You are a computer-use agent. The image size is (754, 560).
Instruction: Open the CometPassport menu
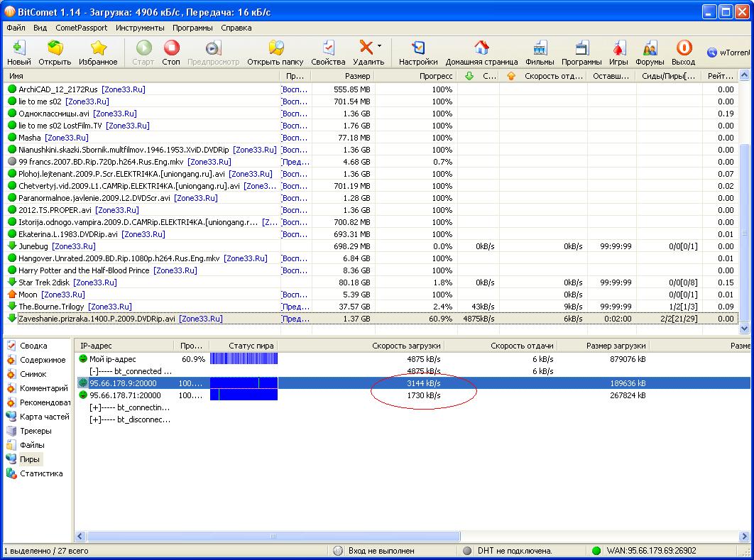click(81, 28)
